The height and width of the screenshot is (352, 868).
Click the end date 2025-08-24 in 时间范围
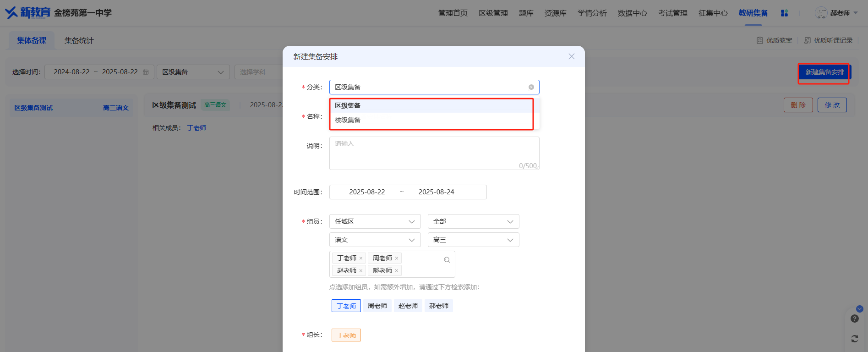(436, 192)
